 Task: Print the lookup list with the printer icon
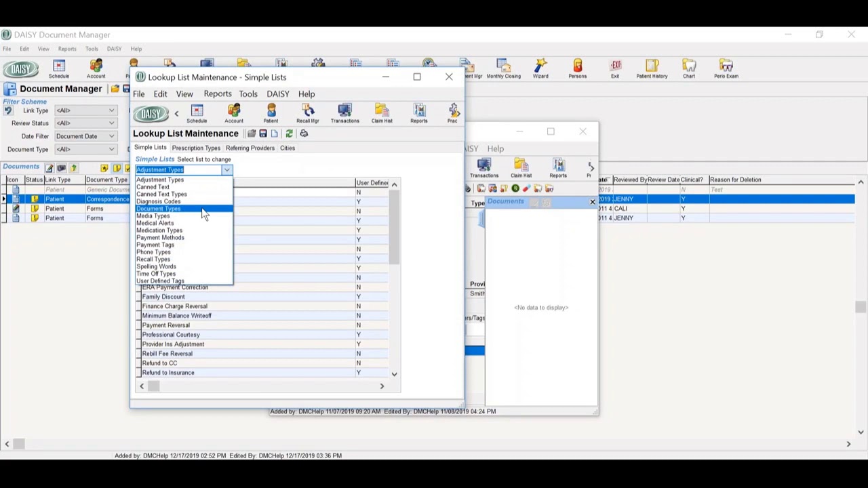click(304, 134)
